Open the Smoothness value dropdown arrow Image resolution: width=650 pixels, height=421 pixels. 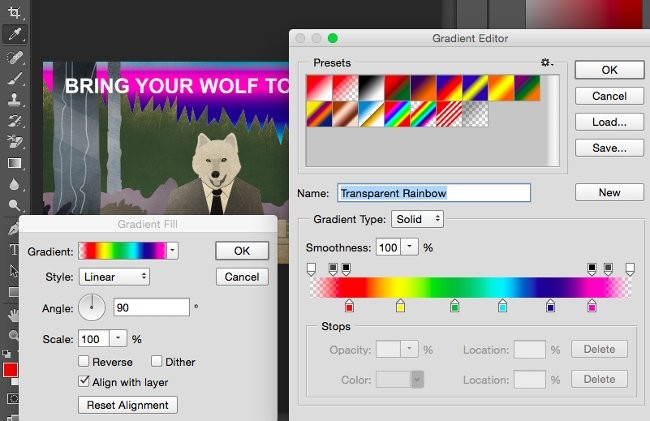pos(408,247)
